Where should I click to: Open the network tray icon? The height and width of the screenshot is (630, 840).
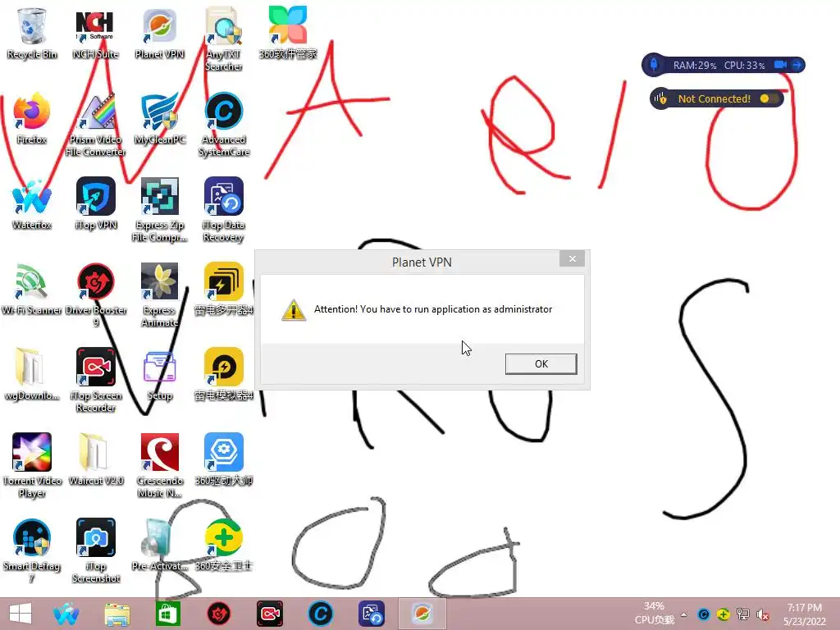point(743,614)
